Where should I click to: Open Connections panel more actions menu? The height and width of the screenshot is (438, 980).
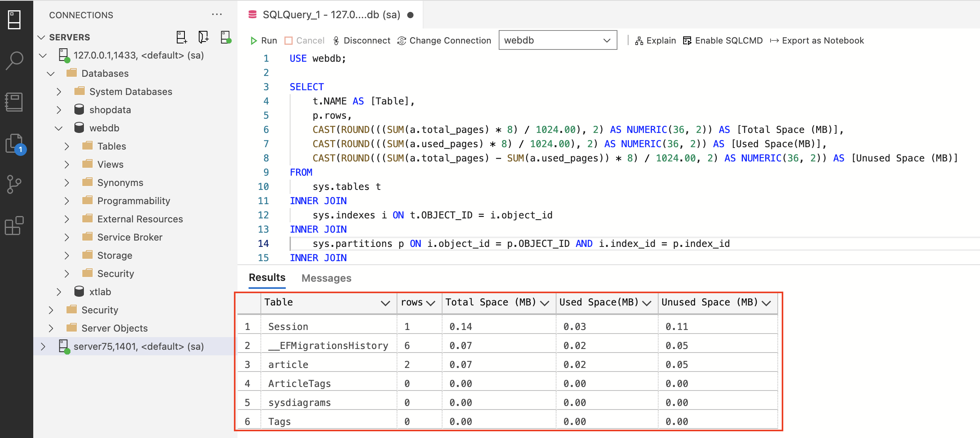217,15
